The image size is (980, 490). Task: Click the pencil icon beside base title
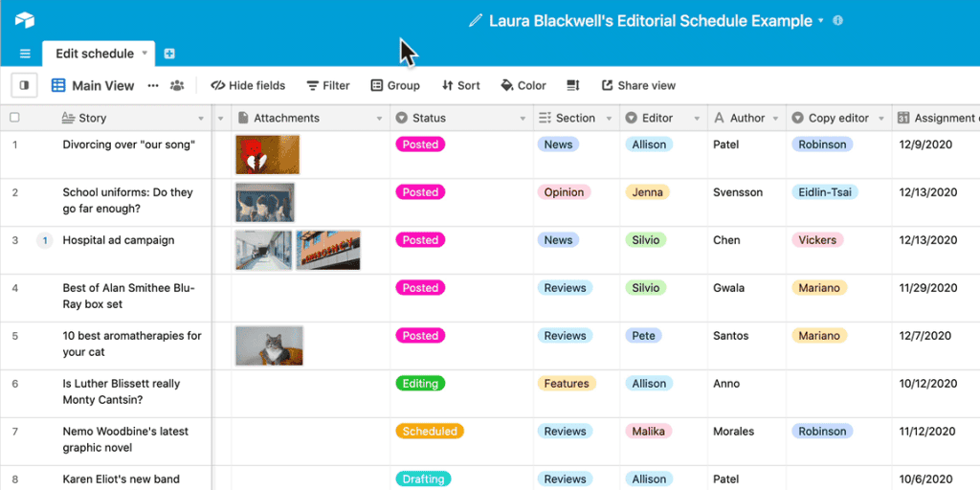coord(476,21)
